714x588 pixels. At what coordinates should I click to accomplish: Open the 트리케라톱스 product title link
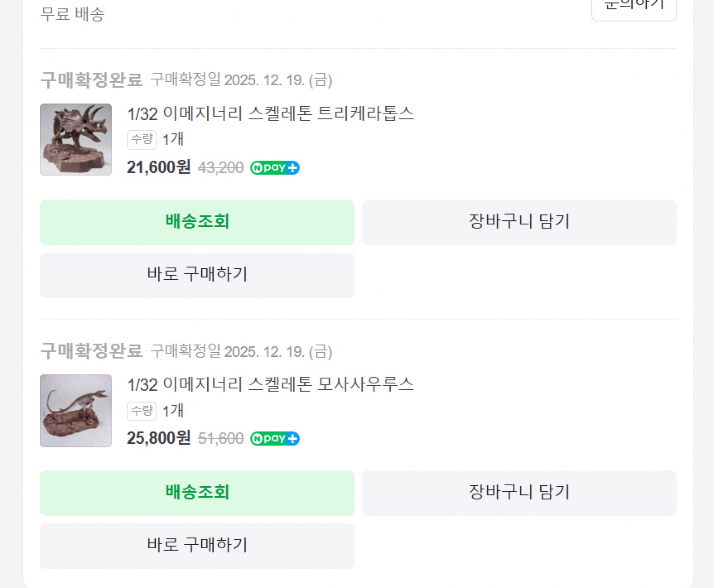pyautogui.click(x=270, y=113)
